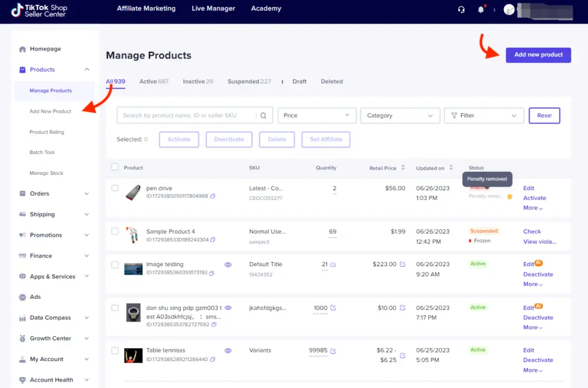
Task: Edit quantity for Image testing product
Action: [x=333, y=264]
